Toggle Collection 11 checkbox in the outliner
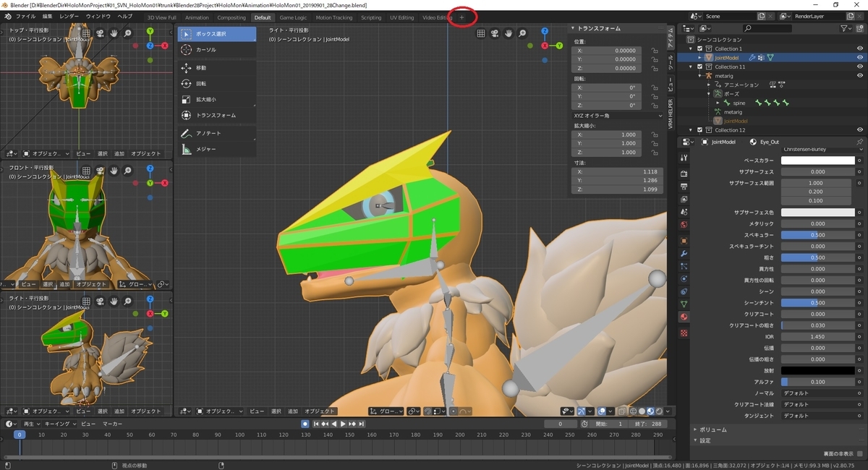 (x=700, y=67)
